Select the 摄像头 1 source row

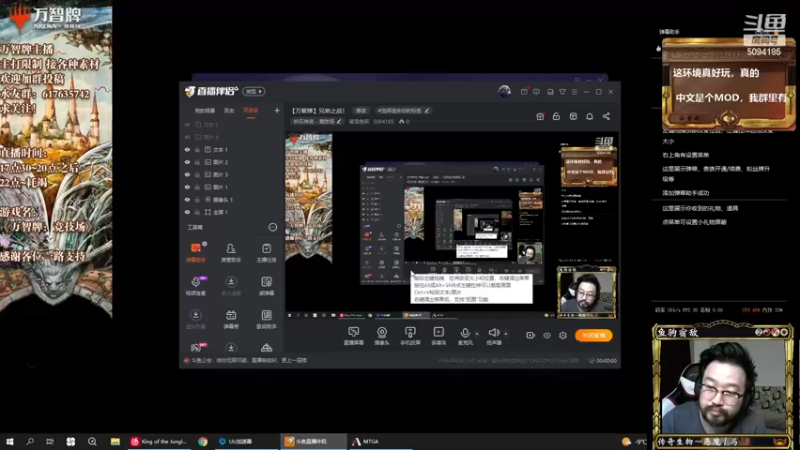tap(231, 199)
